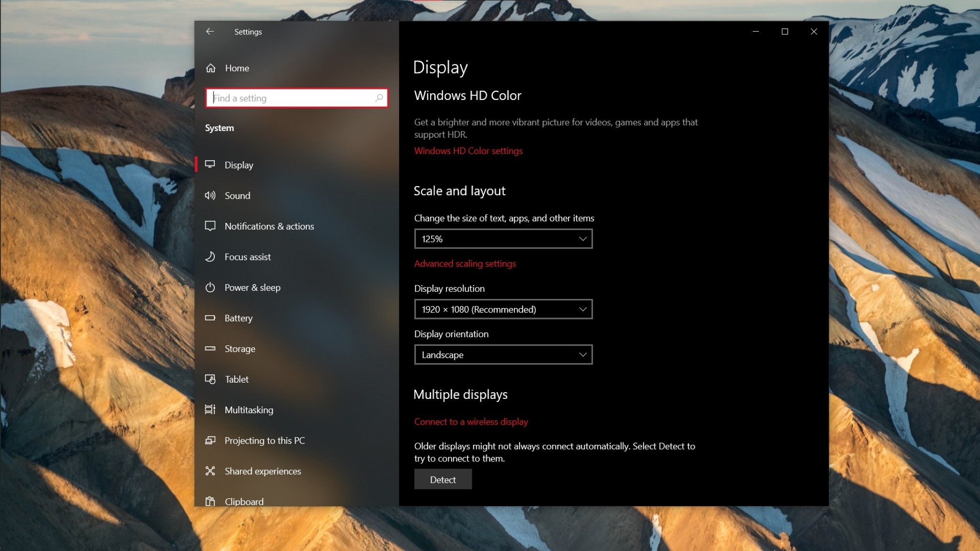Open the 125% scaling dropdown
The image size is (980, 551).
click(x=503, y=239)
